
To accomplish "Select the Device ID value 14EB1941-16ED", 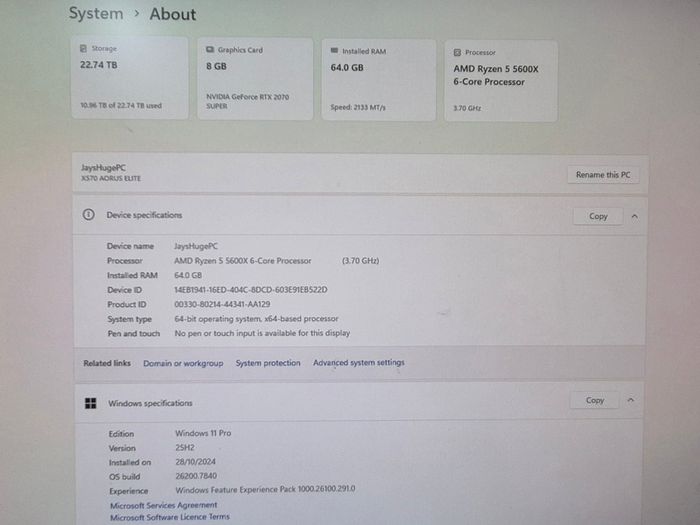I will pos(250,290).
